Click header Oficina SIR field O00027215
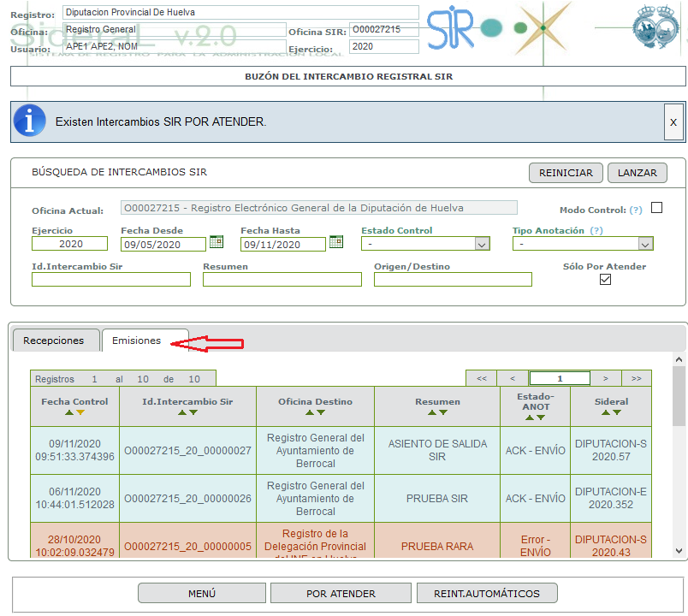Screen dimensions: 688x616 pos(384,29)
